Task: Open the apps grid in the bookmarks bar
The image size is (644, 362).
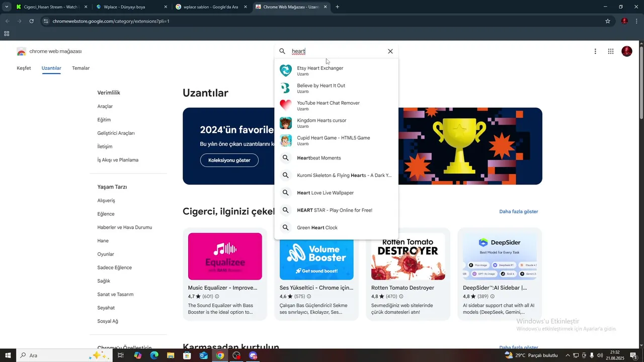Action: (7, 34)
